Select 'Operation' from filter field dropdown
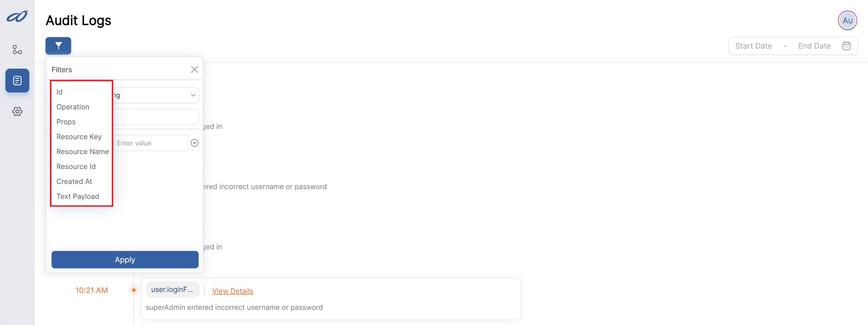Image resolution: width=868 pixels, height=325 pixels. (82, 106)
